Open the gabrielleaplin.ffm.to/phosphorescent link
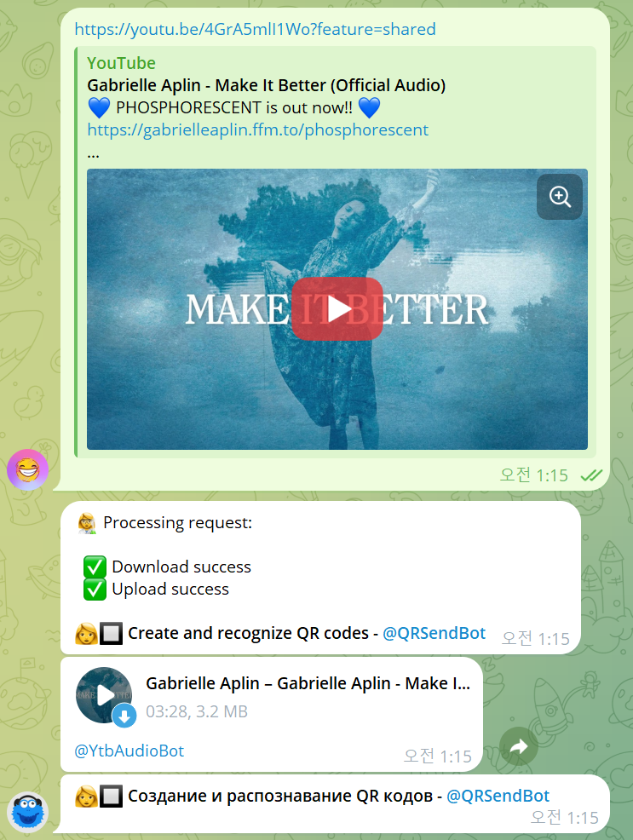 point(257,129)
